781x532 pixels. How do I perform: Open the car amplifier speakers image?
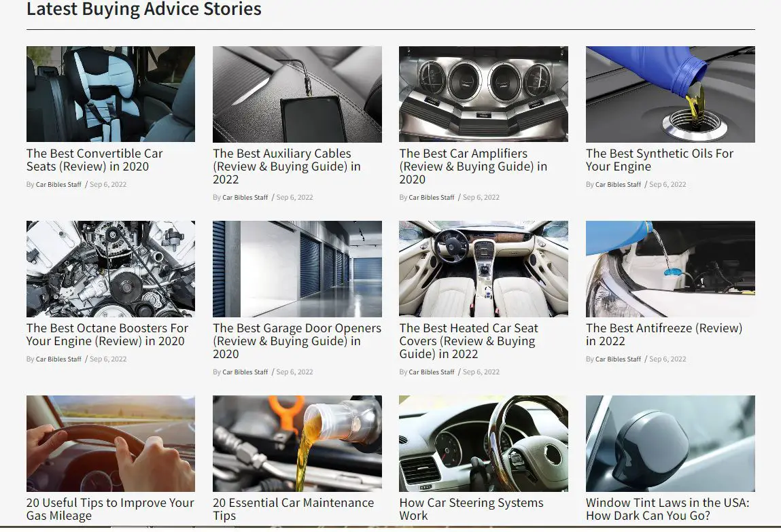484,94
